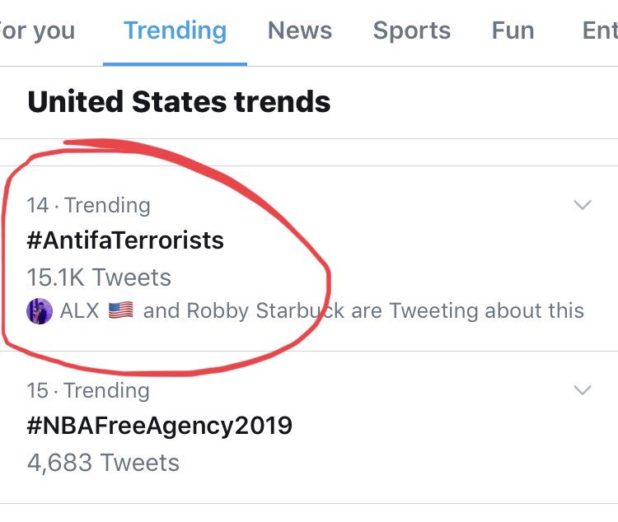Expand options chevron for #AntifaTerrorists trend
The width and height of the screenshot is (618, 522).
click(x=582, y=205)
